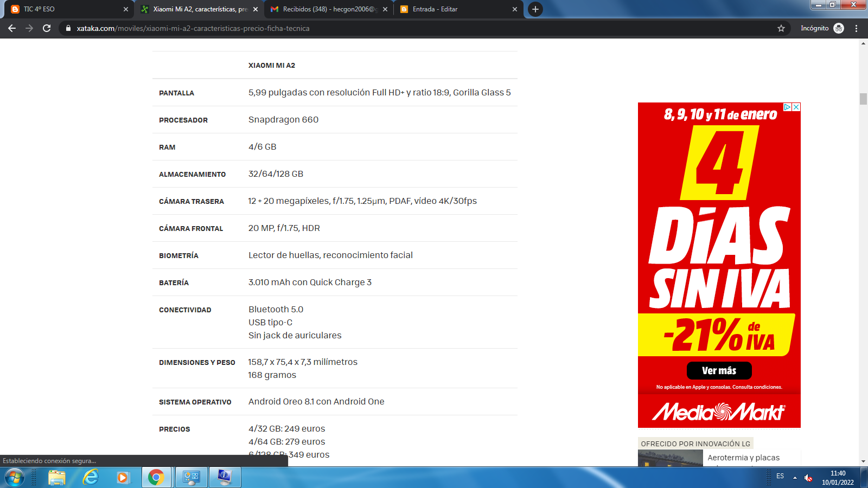Image resolution: width=868 pixels, height=488 pixels.
Task: Click the ES language indicator
Action: (x=780, y=476)
